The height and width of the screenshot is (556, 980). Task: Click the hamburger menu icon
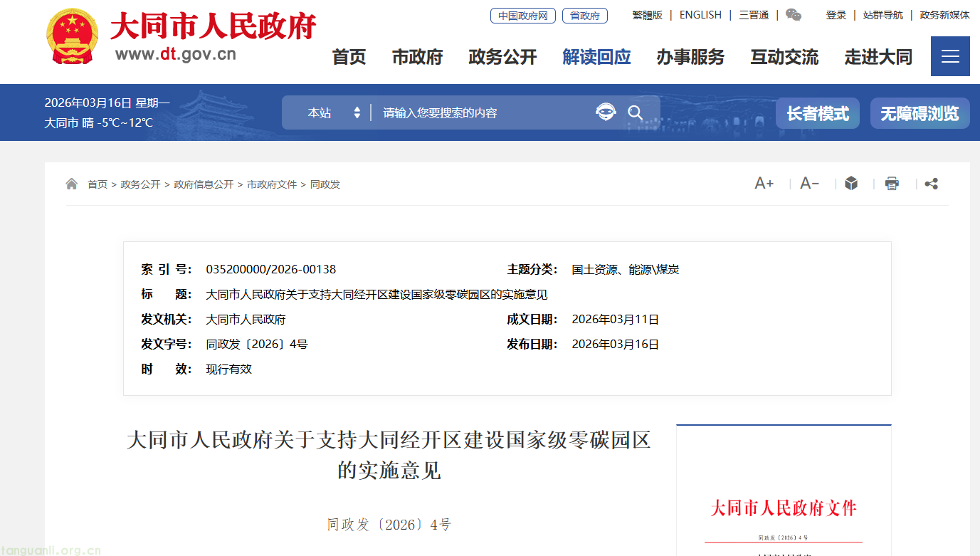pos(950,56)
